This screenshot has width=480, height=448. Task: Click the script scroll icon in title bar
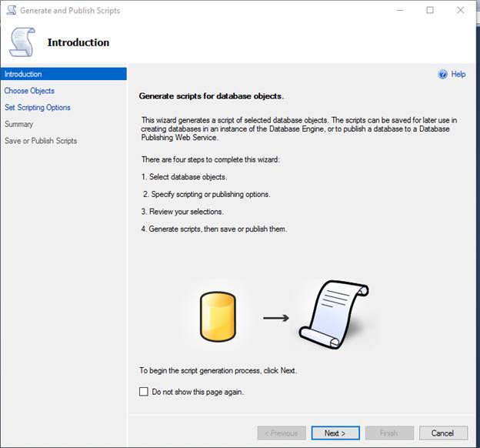pos(12,10)
